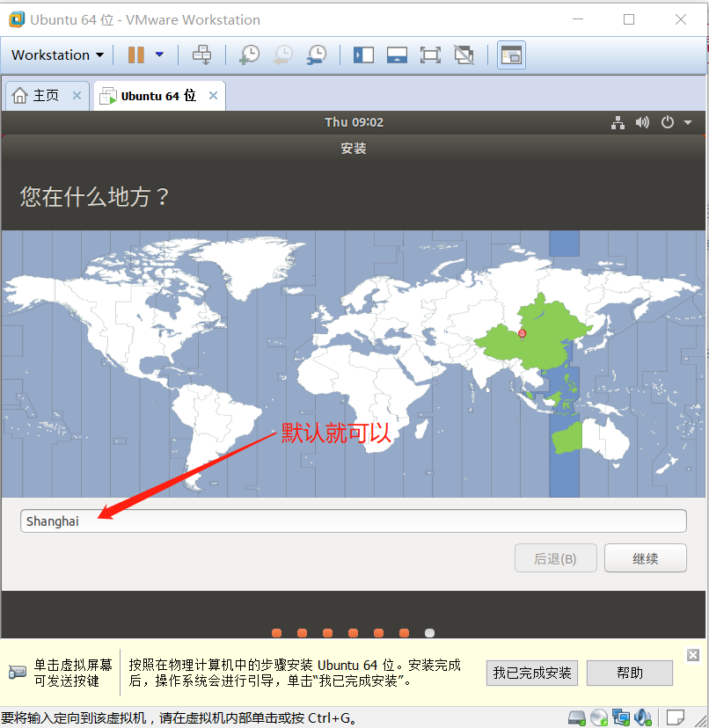Open the Thu 09:02 clock menu

(x=354, y=122)
